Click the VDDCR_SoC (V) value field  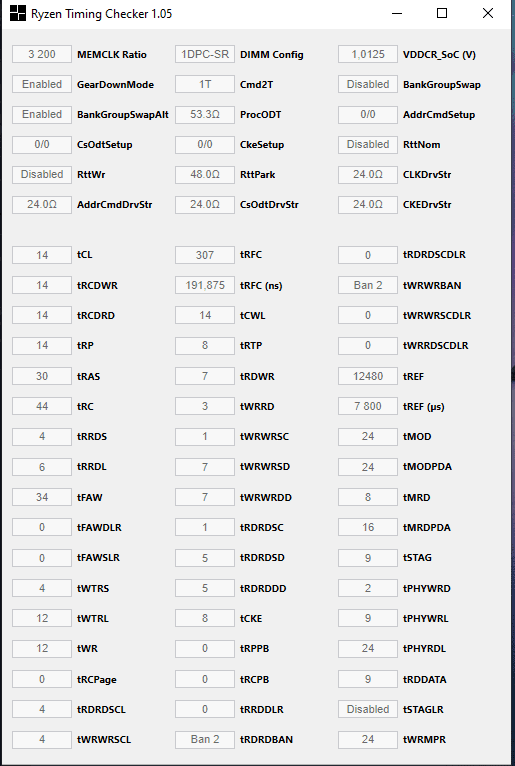368,54
